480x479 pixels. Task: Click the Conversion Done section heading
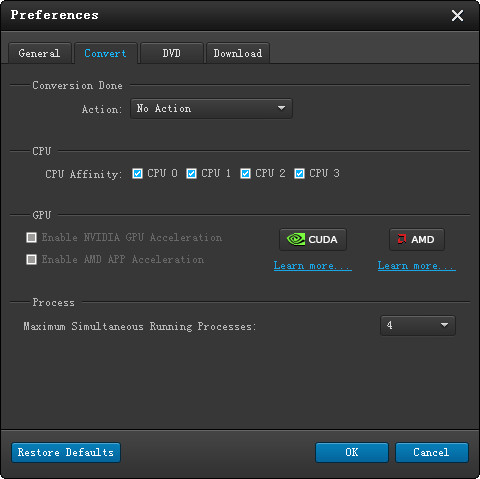(77, 85)
